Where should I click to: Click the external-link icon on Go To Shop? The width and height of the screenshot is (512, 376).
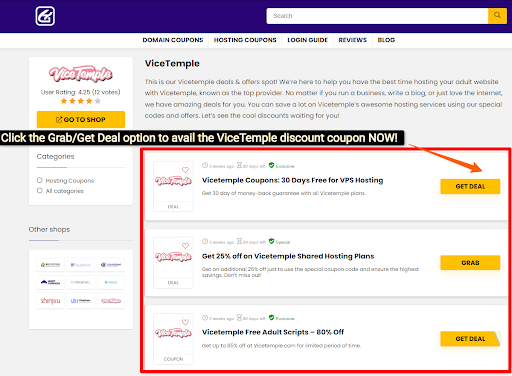59,119
